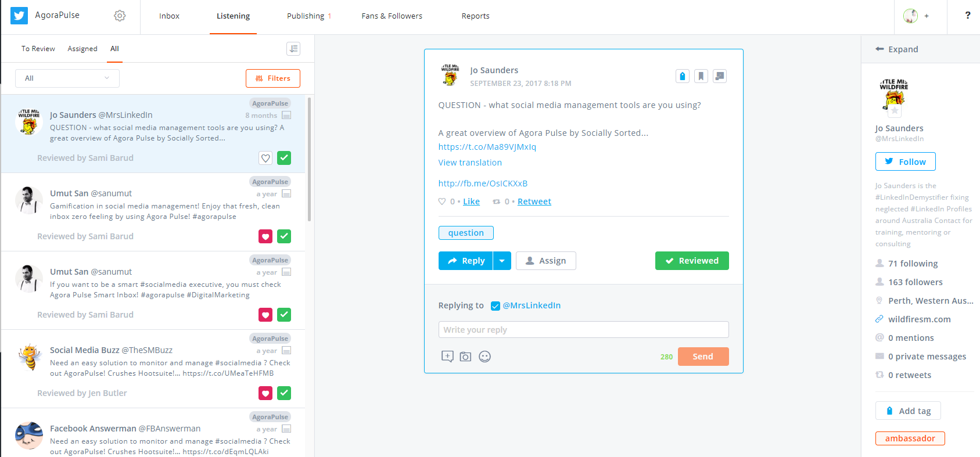The image size is (980, 457).
Task: Click the Like link under tweet
Action: click(x=471, y=201)
